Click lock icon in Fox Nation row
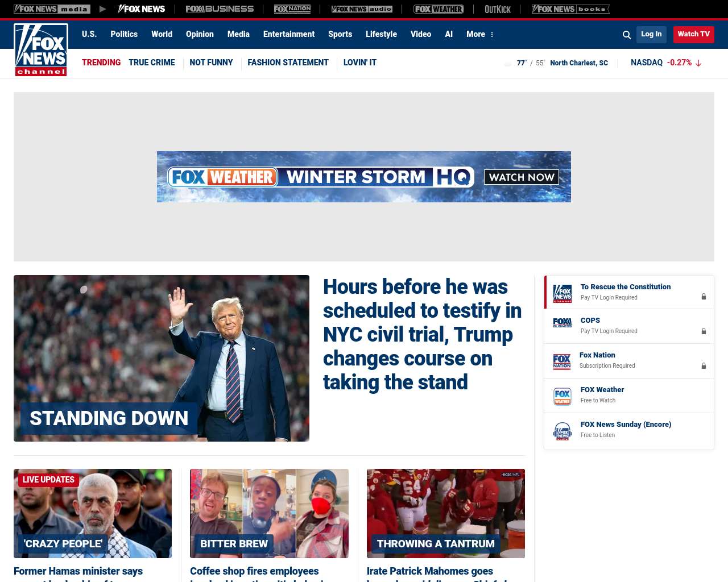The height and width of the screenshot is (582, 728). [704, 366]
